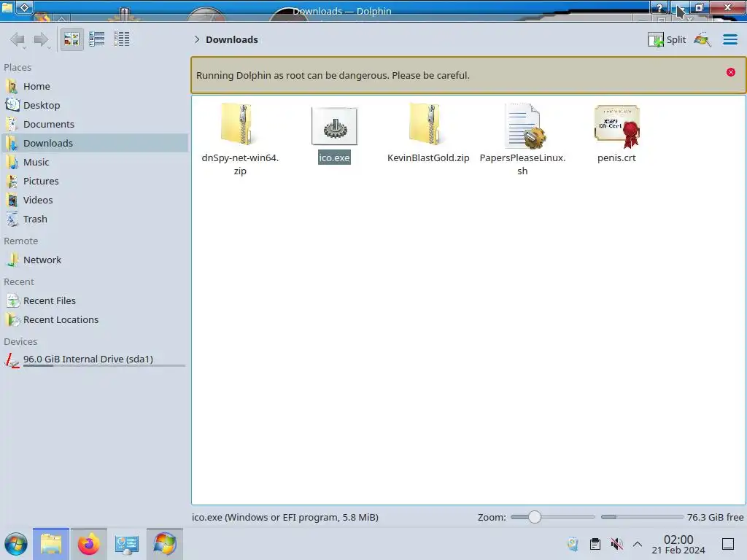Image resolution: width=747 pixels, height=560 pixels.
Task: Go back with the left arrow button
Action: click(18, 39)
